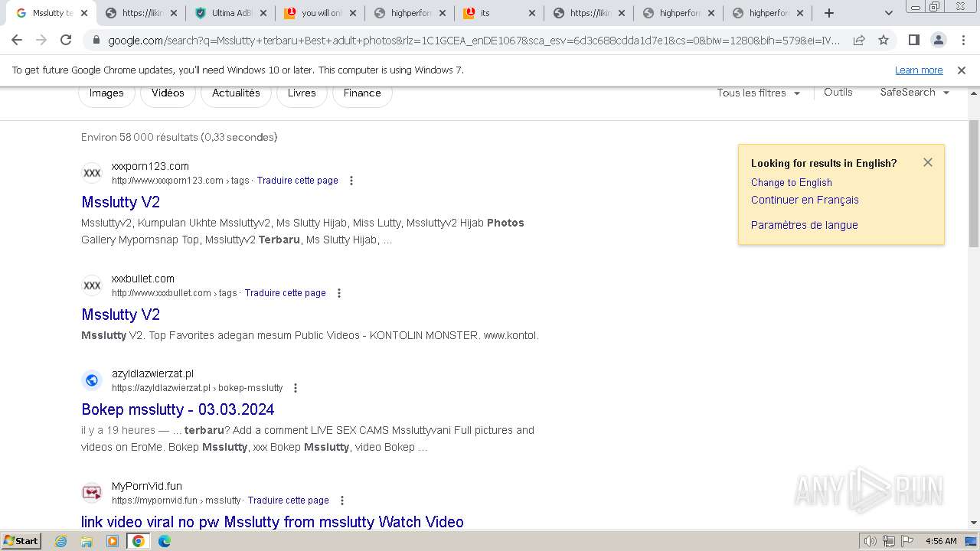The height and width of the screenshot is (551, 980).
Task: Click the xxxbullet.com site favicon
Action: point(92,285)
